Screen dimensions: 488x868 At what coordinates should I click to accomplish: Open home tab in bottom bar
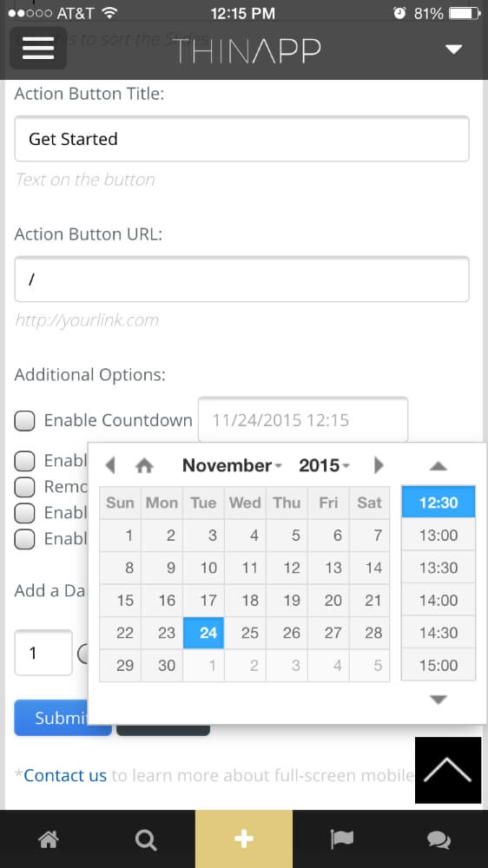(48, 839)
